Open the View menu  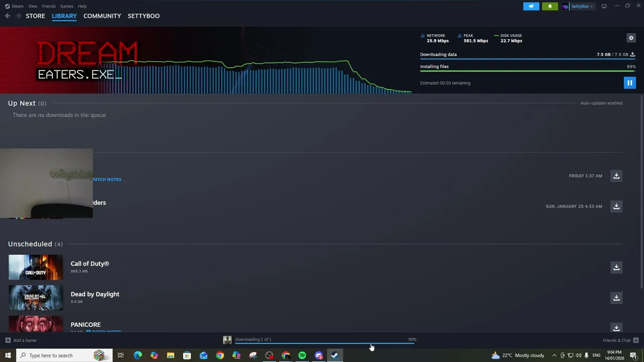[x=33, y=6]
